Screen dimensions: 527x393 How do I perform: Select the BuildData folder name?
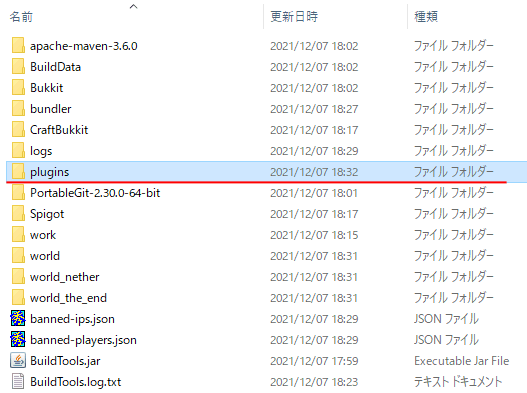(x=55, y=67)
